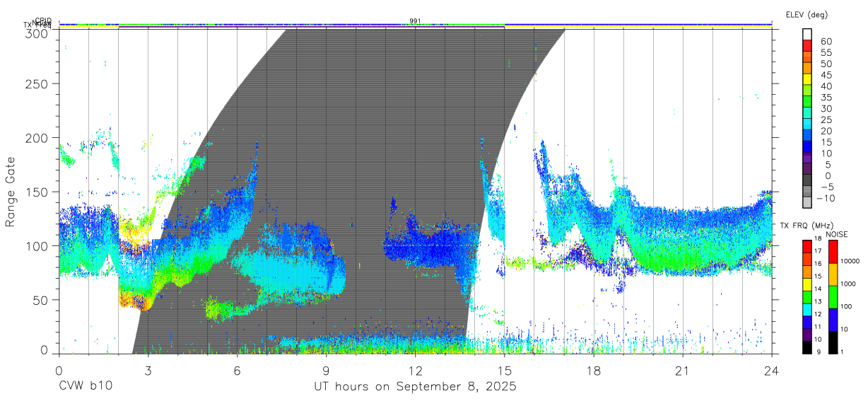Click the Range Gate tick label '250'
This screenshot has height=401, width=868.
point(37,83)
